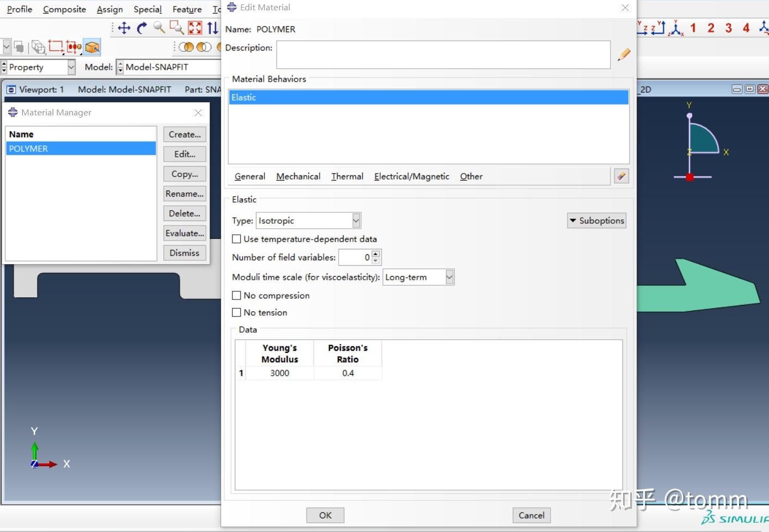This screenshot has height=532, width=769.
Task: Check the No compression option
Action: pyautogui.click(x=236, y=296)
